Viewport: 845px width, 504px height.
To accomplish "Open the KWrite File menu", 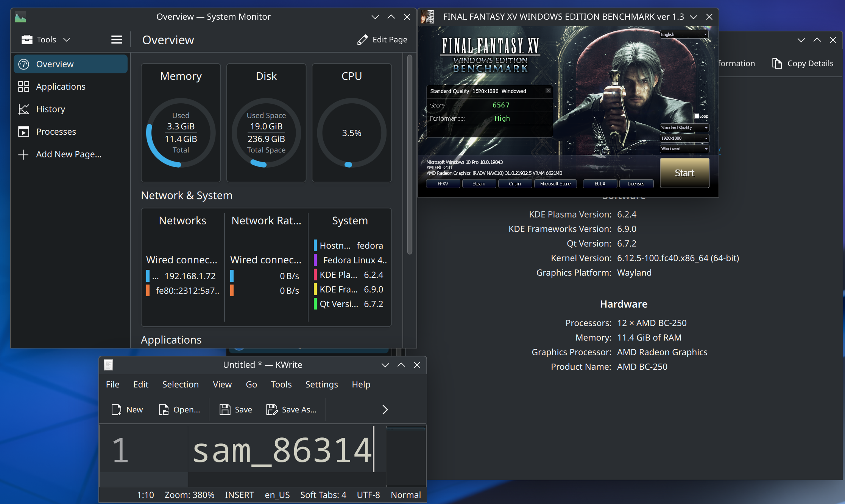I will (x=112, y=384).
